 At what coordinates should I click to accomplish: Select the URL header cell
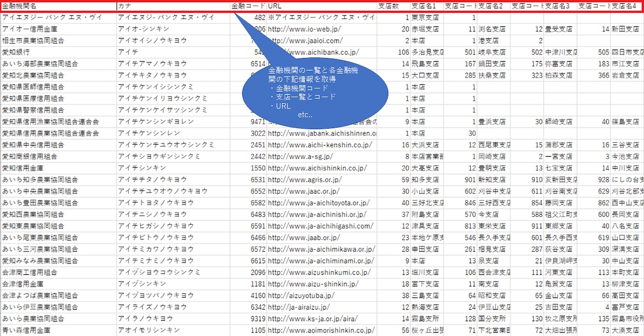click(321, 6)
